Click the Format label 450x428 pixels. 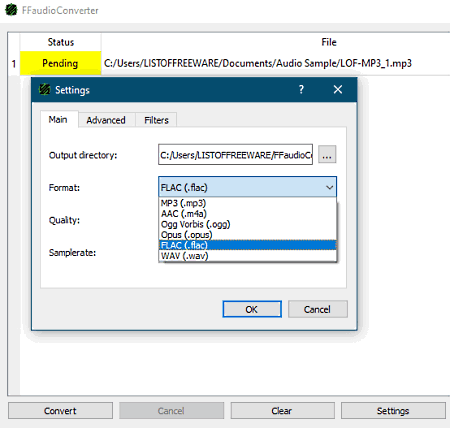click(x=64, y=188)
